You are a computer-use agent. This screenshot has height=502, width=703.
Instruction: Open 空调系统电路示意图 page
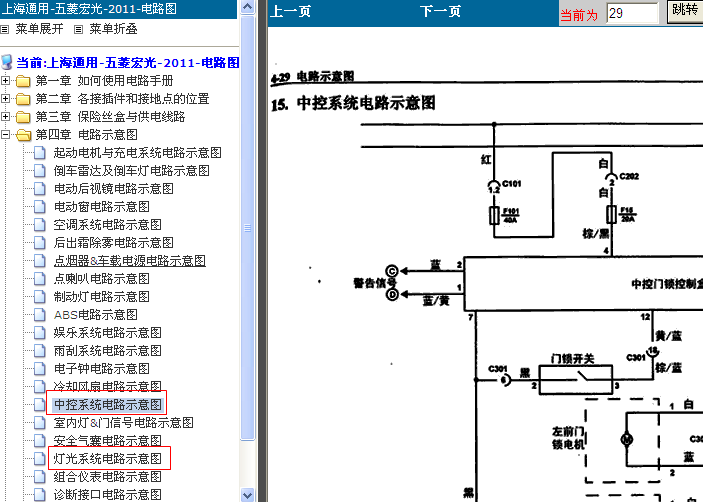click(108, 225)
